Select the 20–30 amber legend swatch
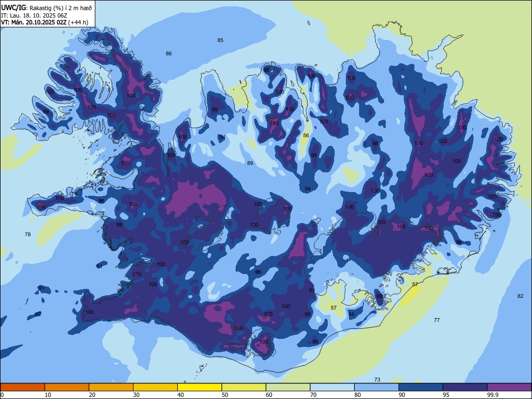 click(x=111, y=387)
